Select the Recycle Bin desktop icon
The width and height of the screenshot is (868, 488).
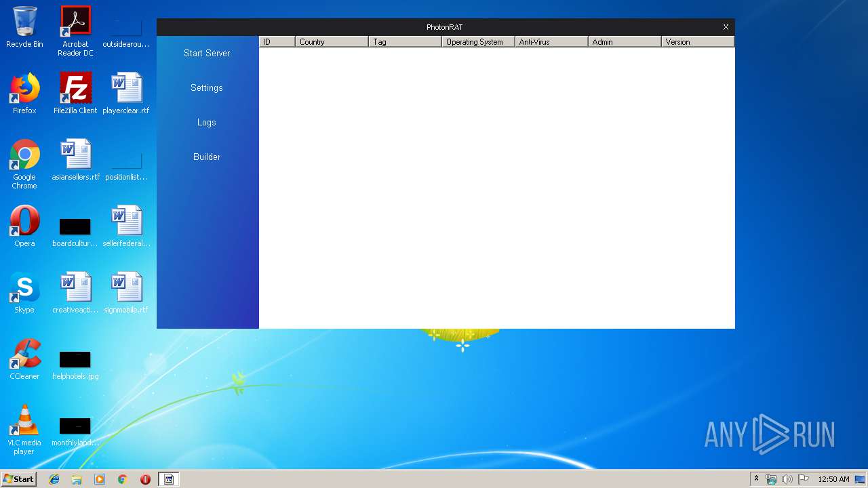tap(24, 27)
